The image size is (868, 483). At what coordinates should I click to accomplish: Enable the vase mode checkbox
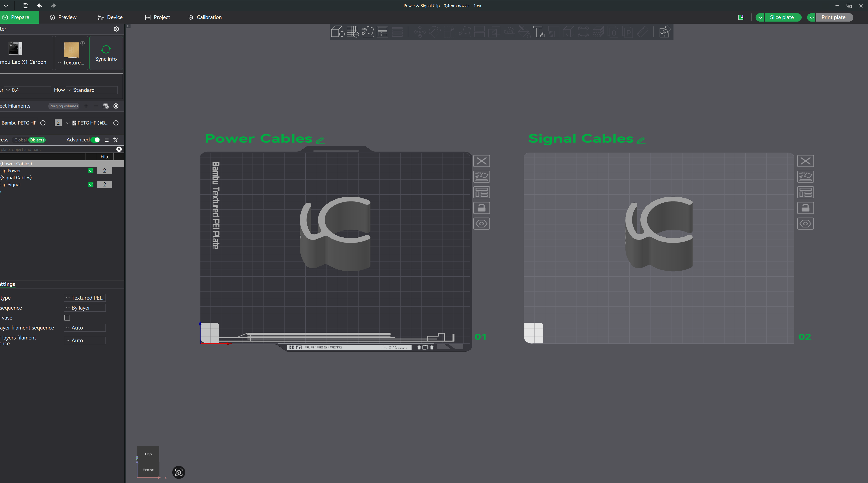pos(67,317)
